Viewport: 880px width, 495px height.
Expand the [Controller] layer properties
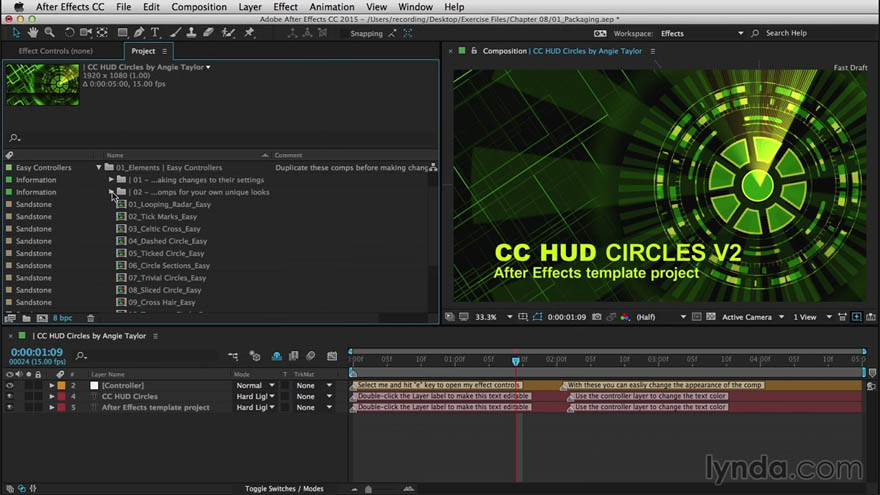(x=52, y=386)
